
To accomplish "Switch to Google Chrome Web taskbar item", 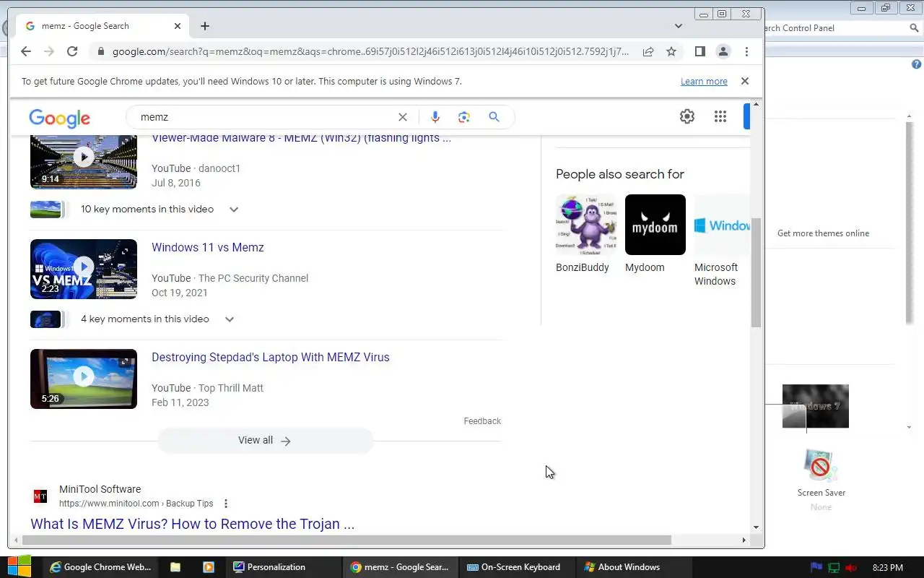I will (x=99, y=567).
